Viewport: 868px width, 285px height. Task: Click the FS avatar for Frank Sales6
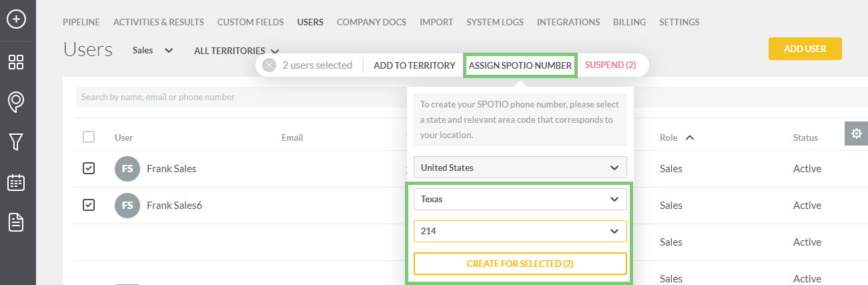[127, 206]
